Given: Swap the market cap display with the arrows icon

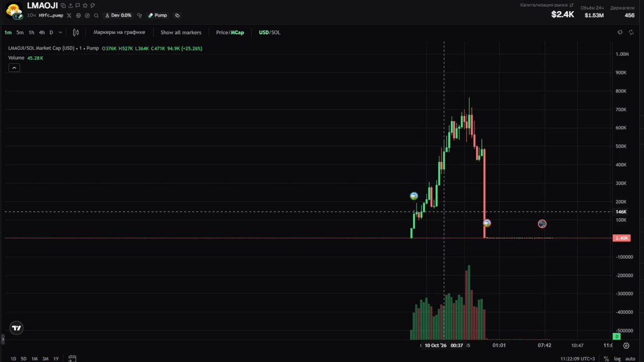Looking at the screenshot, I should 572,5.
